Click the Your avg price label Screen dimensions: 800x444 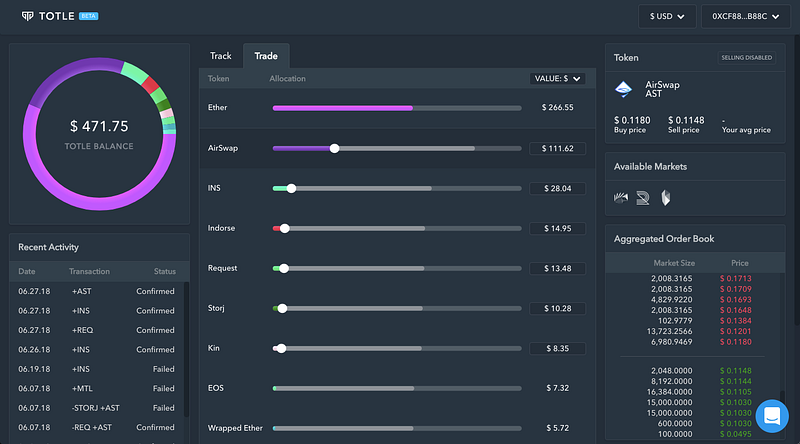click(x=746, y=130)
